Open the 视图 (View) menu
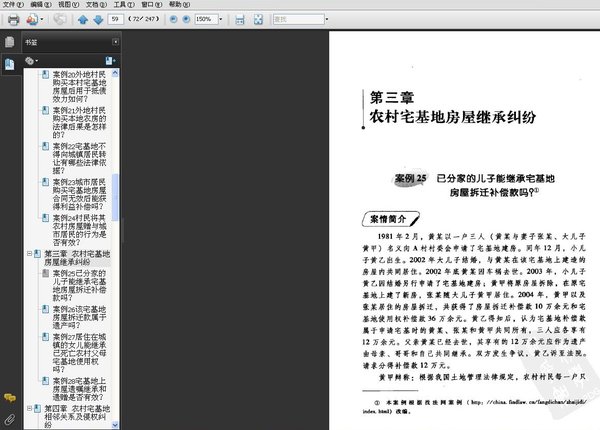This screenshot has height=430, width=600. [68, 5]
